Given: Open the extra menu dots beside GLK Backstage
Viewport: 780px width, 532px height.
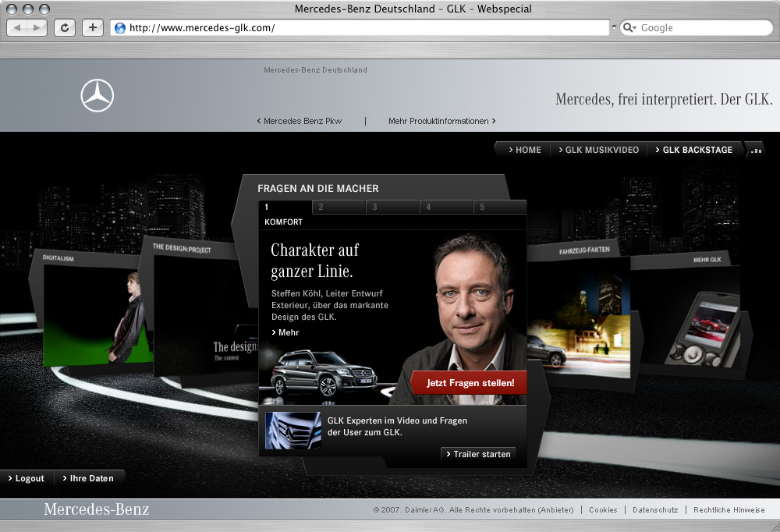Looking at the screenshot, I should [x=756, y=151].
